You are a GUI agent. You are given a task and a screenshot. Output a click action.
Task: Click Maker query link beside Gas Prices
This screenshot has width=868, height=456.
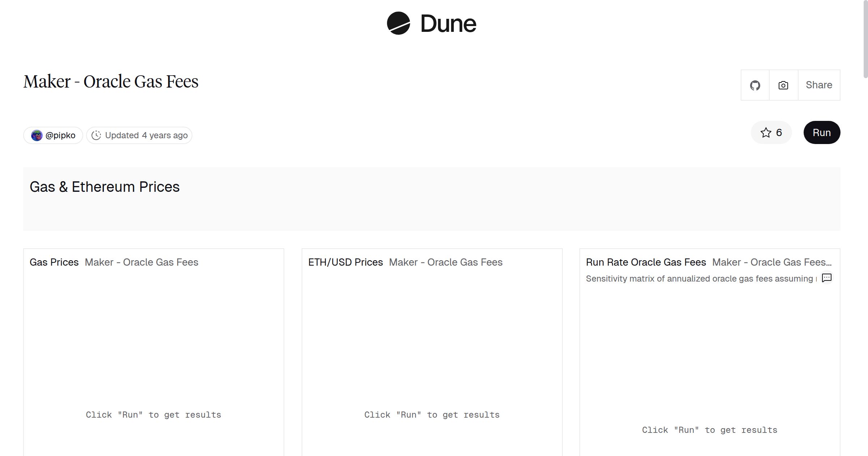(x=141, y=262)
